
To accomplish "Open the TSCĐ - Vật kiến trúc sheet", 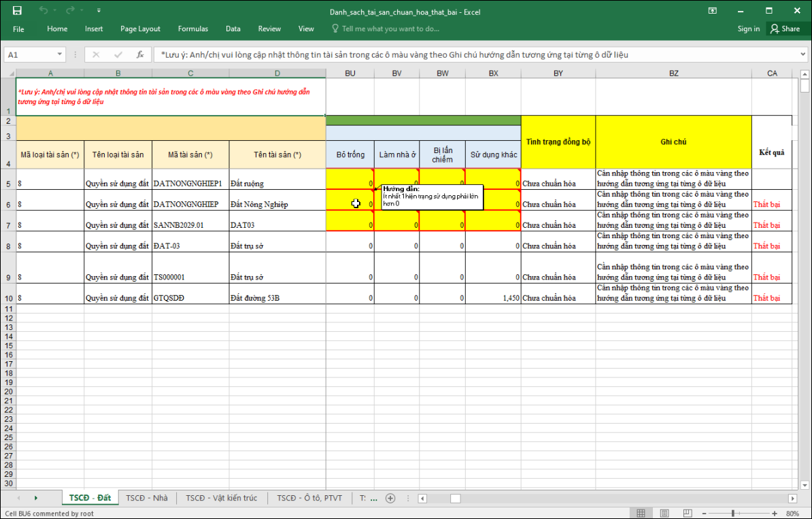I will (x=222, y=498).
